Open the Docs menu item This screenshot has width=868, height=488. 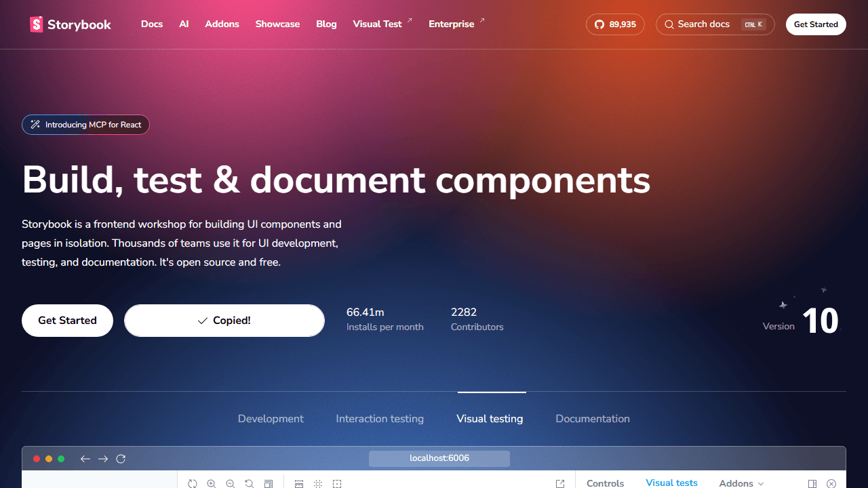click(x=152, y=24)
